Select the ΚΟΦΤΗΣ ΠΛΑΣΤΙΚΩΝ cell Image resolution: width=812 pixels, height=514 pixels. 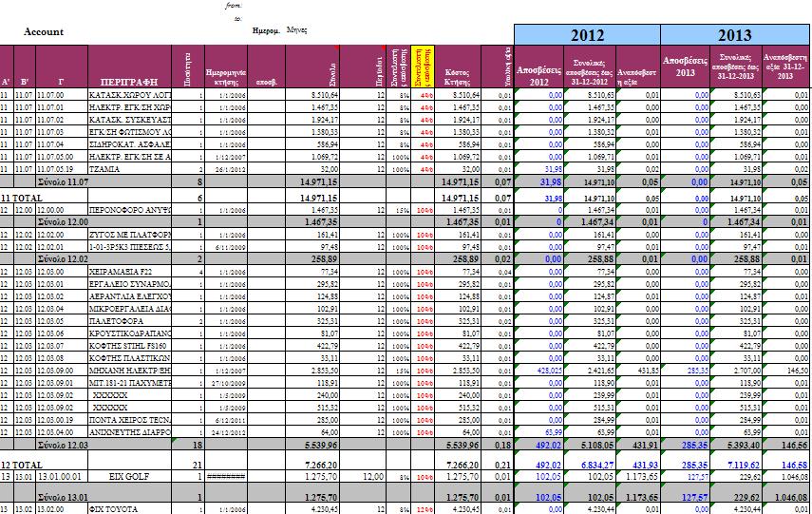pos(129,358)
